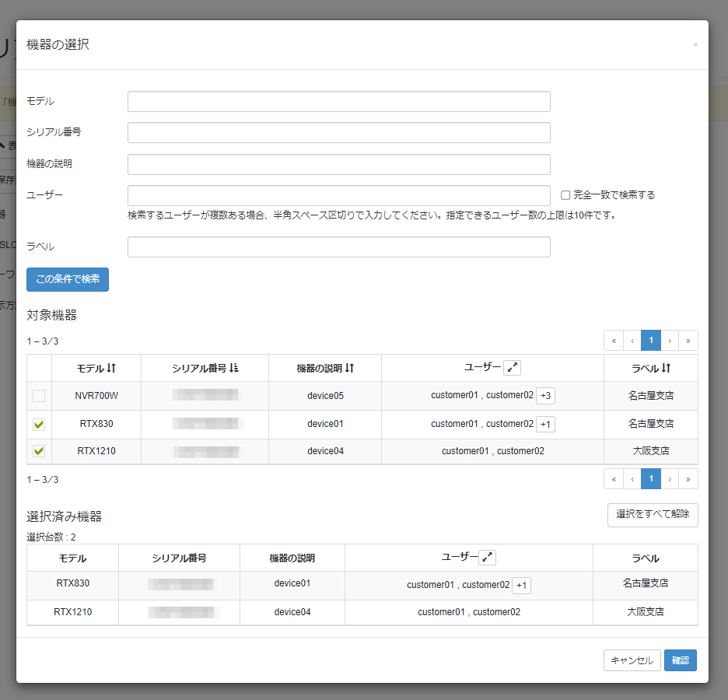
Task: Select page 1 in the top pagination
Action: (x=650, y=340)
